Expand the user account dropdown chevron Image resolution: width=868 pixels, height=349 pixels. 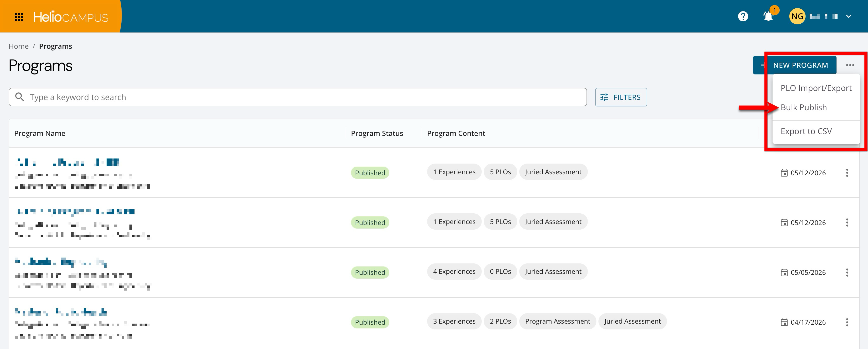point(848,16)
